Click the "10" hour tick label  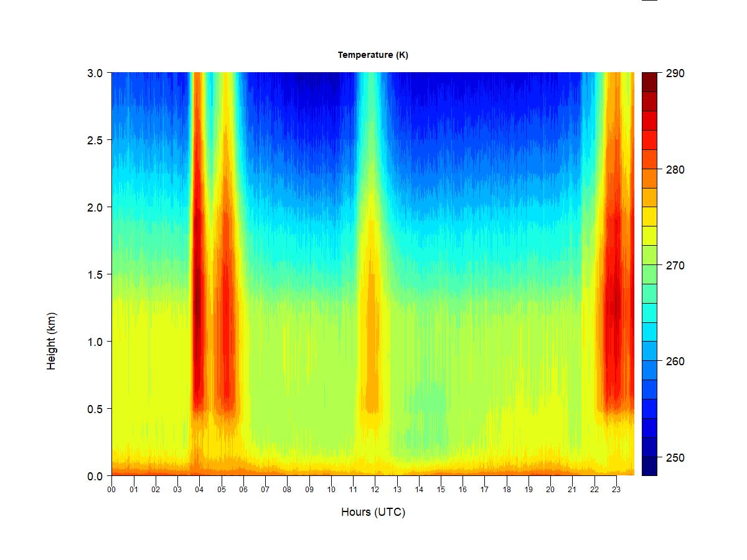(x=331, y=490)
